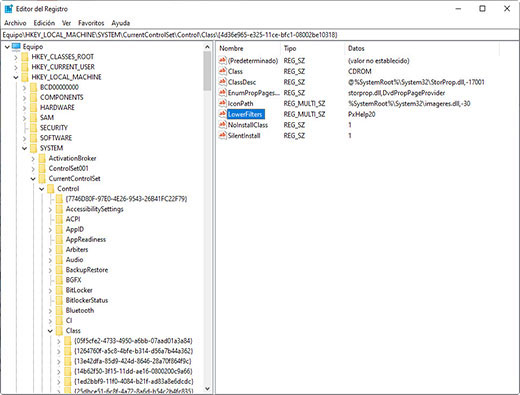Select the LowerFilters value name

(x=246, y=114)
